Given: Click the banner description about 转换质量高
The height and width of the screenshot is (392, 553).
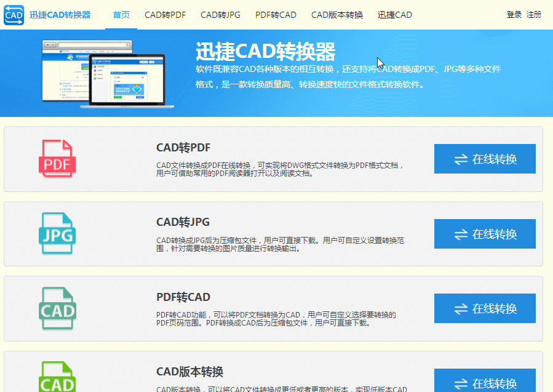Looking at the screenshot, I should (x=348, y=76).
